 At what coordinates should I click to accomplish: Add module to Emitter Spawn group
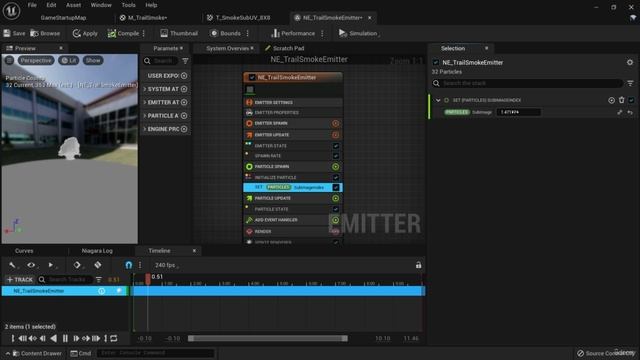click(x=336, y=123)
